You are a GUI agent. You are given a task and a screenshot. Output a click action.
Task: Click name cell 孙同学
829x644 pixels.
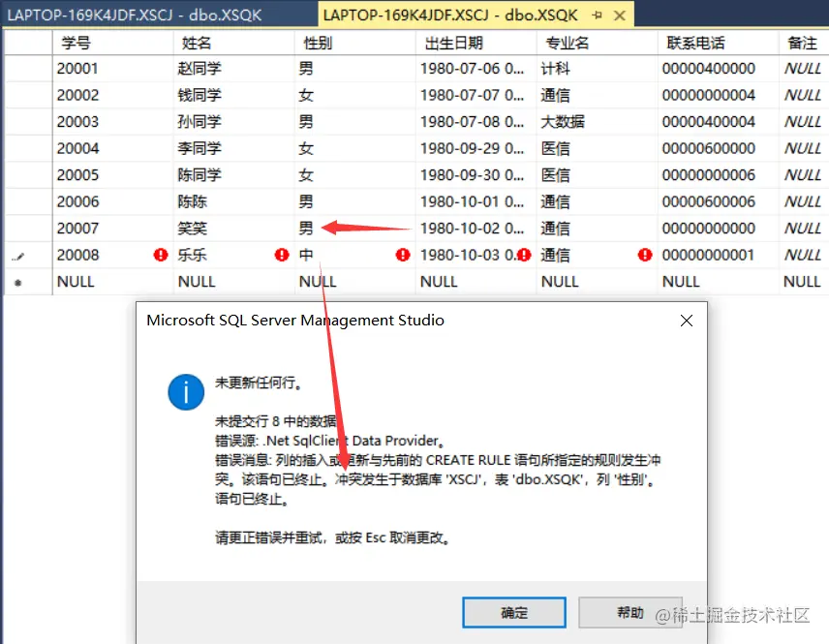[x=234, y=122]
